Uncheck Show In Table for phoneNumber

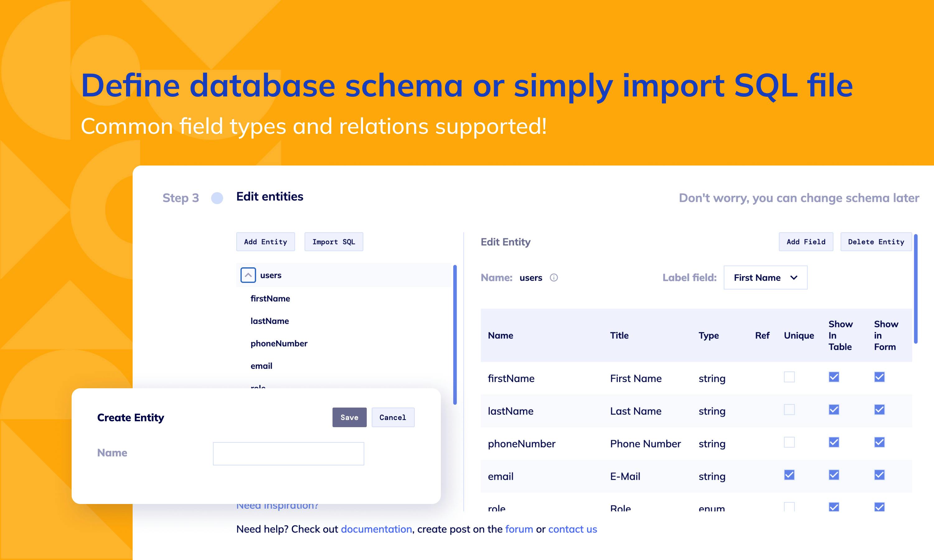[x=834, y=442]
